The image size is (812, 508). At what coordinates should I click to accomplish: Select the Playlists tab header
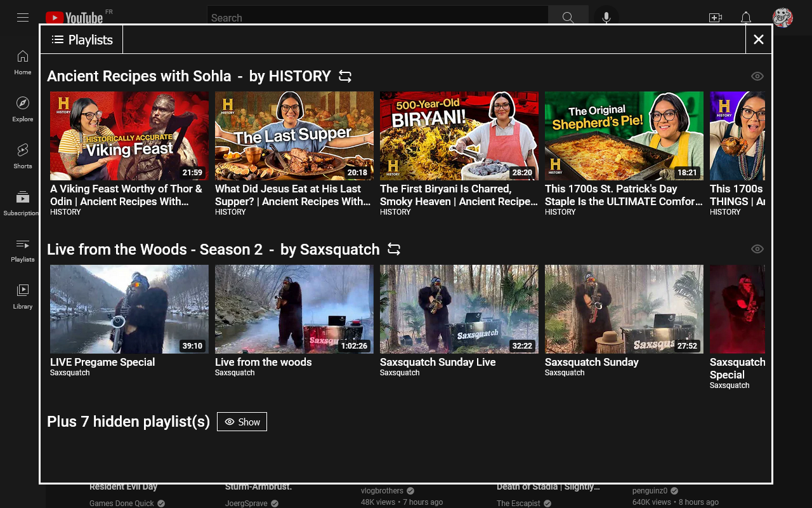point(82,39)
